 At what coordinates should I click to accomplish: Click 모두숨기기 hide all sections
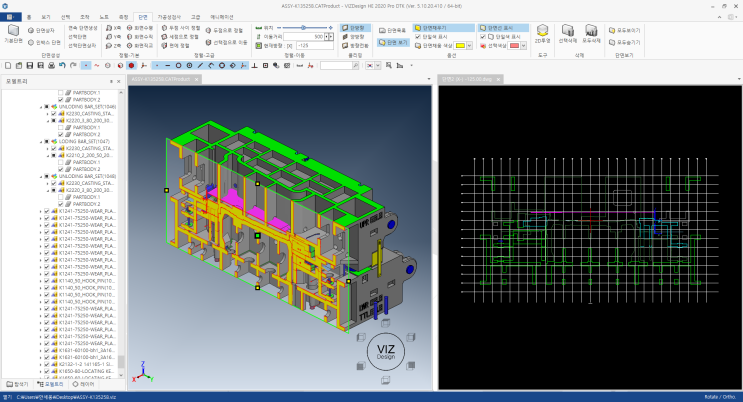[625, 42]
